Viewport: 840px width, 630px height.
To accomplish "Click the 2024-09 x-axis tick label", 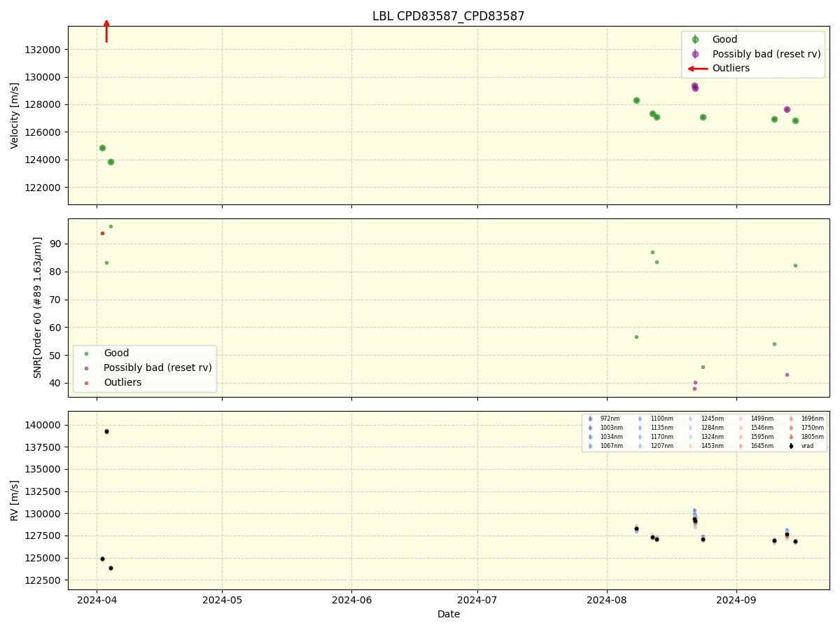I will tap(736, 600).
